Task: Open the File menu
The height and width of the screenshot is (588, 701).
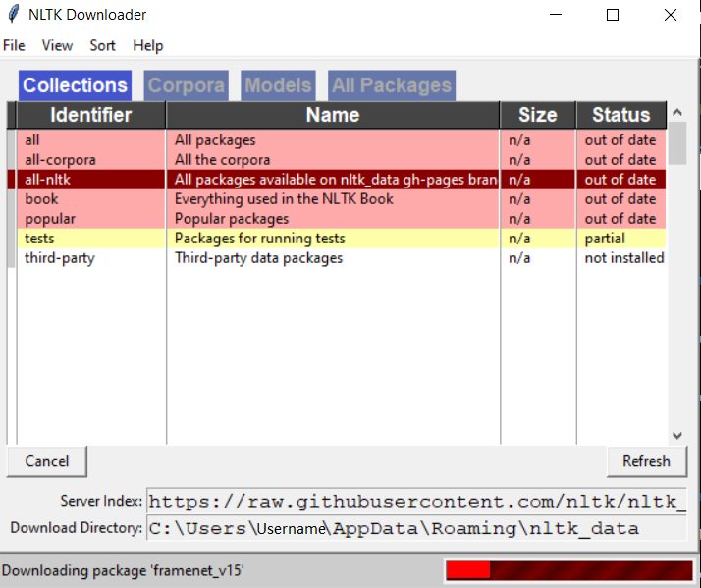Action: (x=14, y=46)
